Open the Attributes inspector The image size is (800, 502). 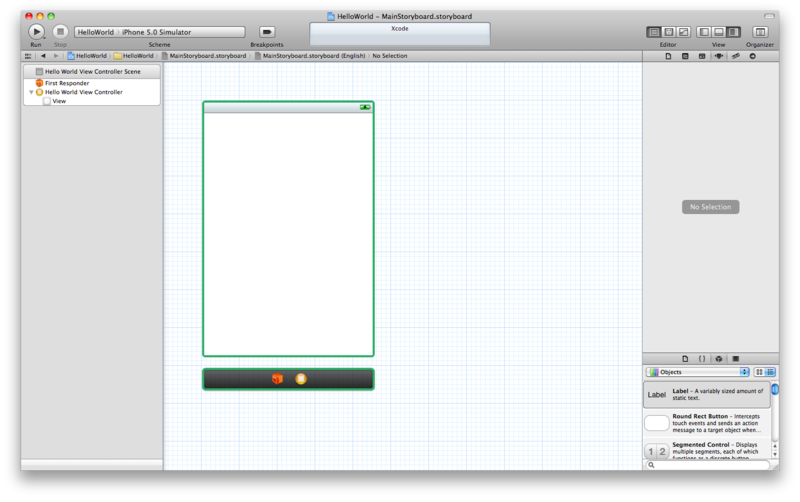click(x=719, y=56)
